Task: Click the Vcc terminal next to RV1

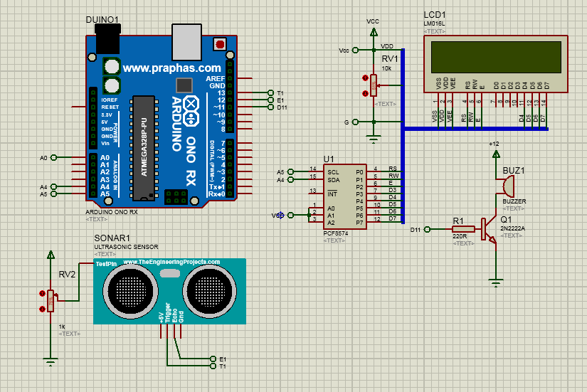Action: 355,51
